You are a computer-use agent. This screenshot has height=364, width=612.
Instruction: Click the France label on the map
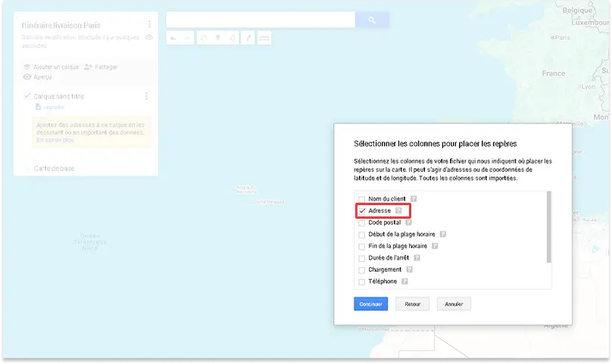point(554,73)
